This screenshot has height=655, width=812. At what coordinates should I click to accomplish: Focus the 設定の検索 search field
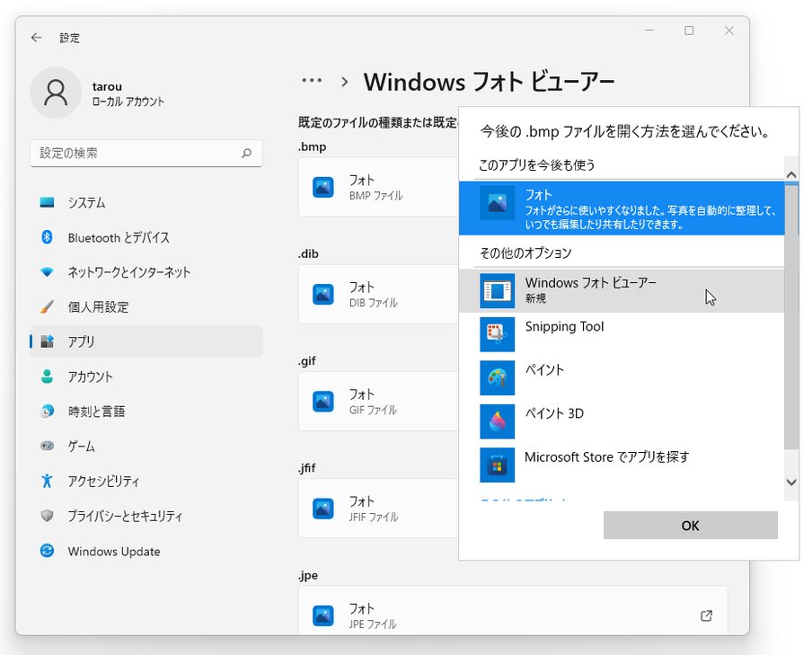(x=146, y=154)
